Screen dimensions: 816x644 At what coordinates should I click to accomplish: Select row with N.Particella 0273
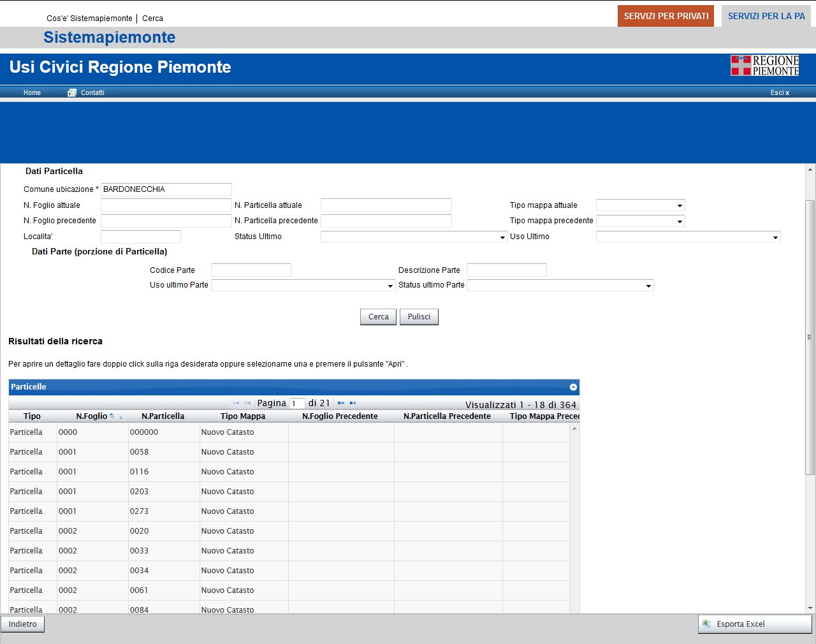(289, 511)
